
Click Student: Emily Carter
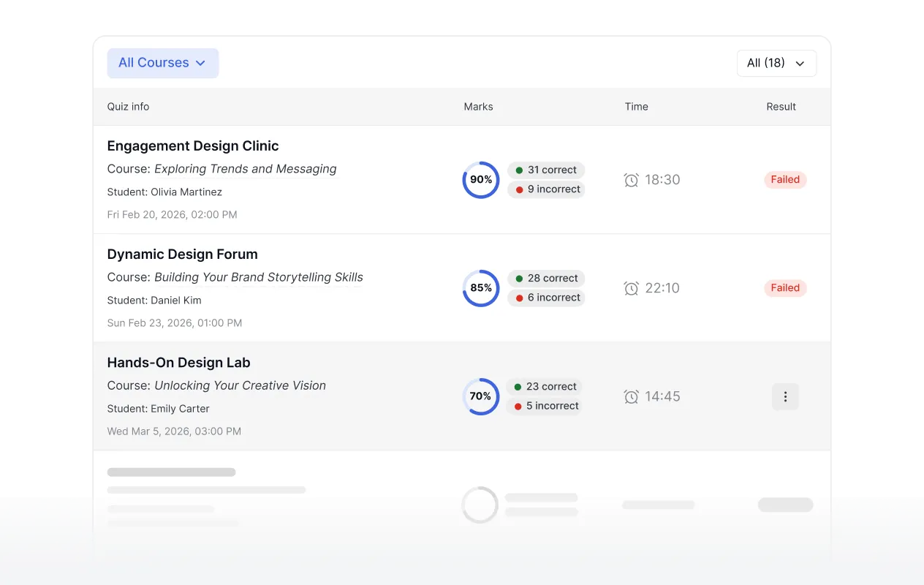point(159,409)
